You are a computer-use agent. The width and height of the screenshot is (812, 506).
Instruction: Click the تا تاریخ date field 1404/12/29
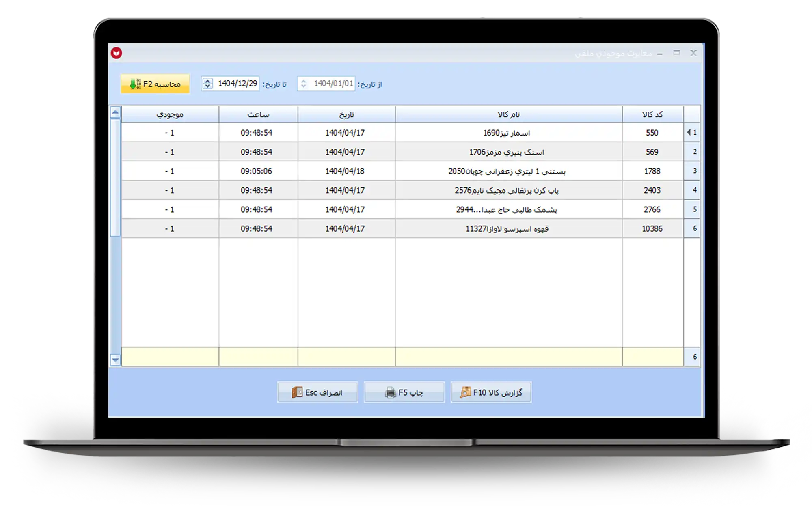pyautogui.click(x=238, y=84)
